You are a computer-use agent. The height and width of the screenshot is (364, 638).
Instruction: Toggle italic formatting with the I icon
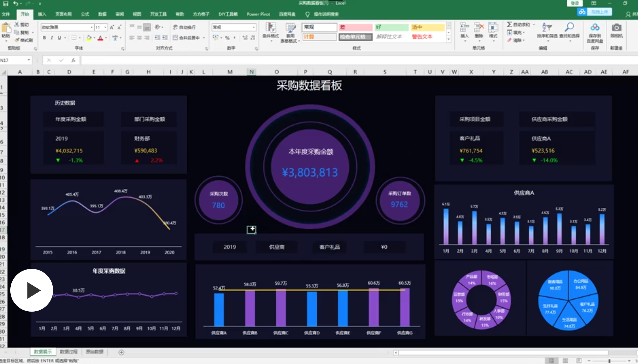point(51,38)
